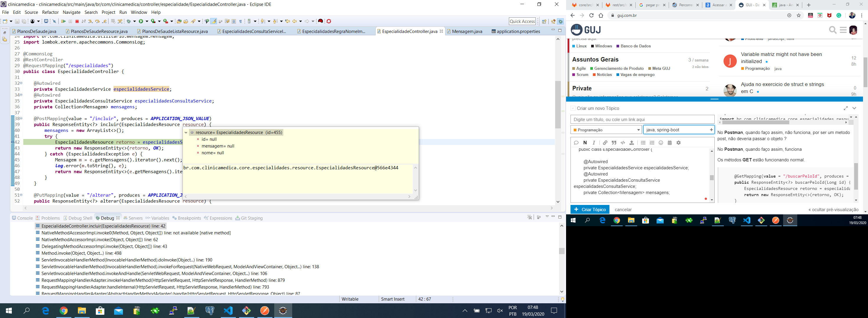Viewport: 868px width, 318px height.
Task: Click the Step Over debug icon
Action: coord(97,21)
